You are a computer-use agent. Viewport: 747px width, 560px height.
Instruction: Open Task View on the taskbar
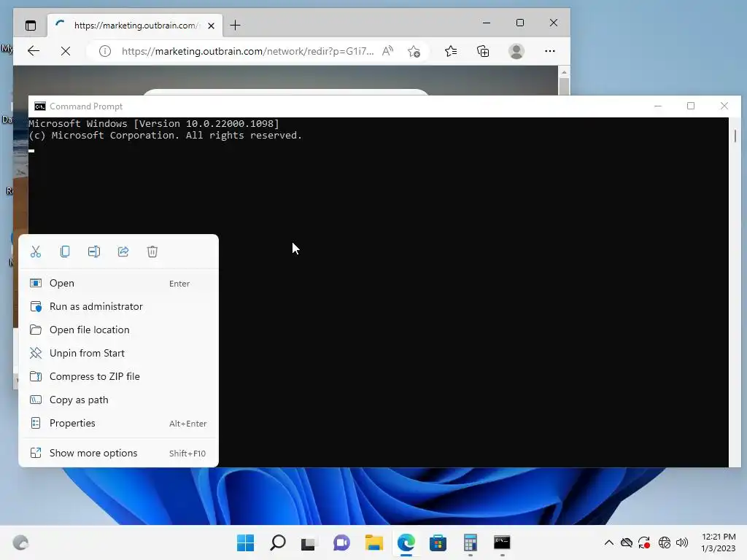309,542
